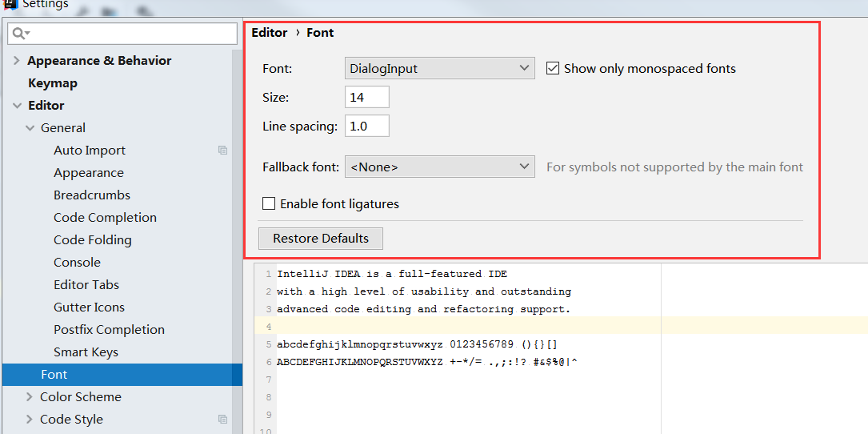The height and width of the screenshot is (434, 868).
Task: Click the Font breadcrumb title
Action: pos(320,33)
